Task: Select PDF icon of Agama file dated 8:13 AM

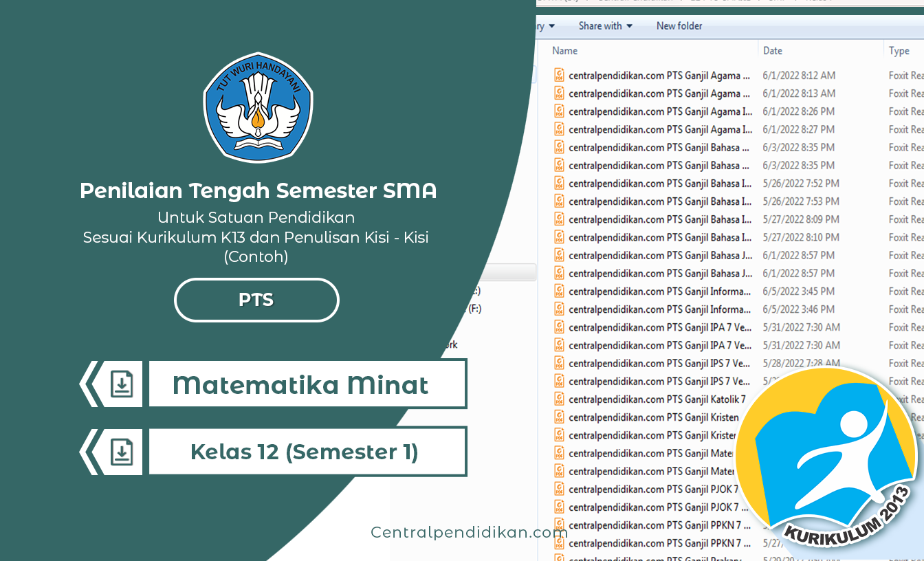Action: (560, 93)
